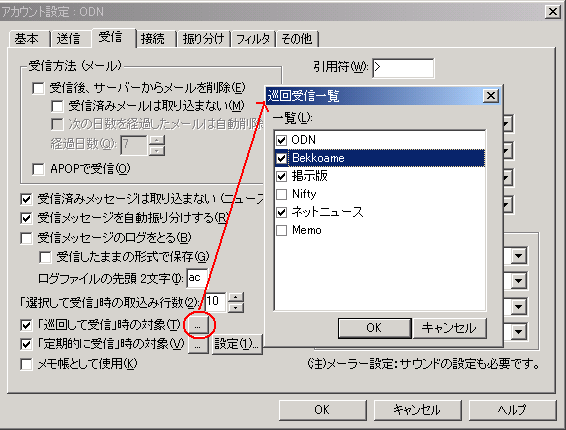Check the Memo item in the list
Image resolution: width=566 pixels, height=430 pixels.
(x=282, y=230)
